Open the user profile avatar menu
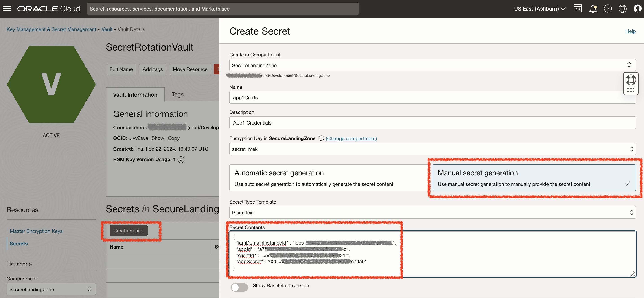This screenshot has width=644, height=298. (637, 9)
